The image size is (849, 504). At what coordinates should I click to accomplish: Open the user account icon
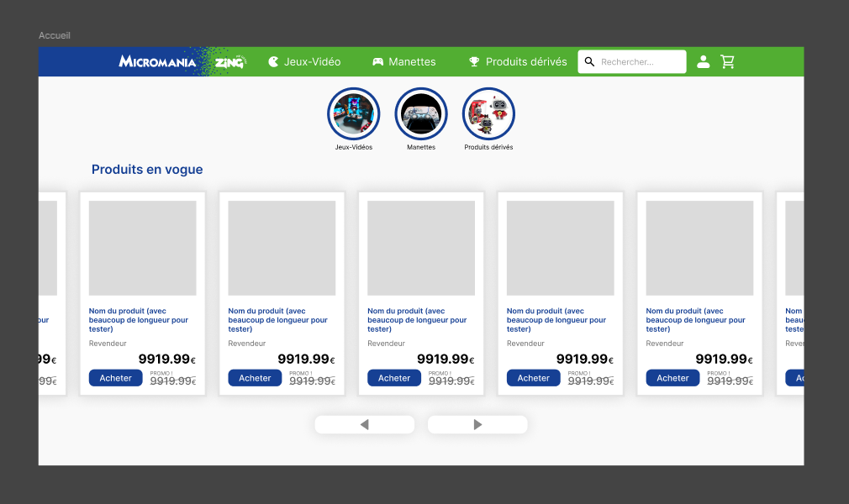pyautogui.click(x=704, y=61)
